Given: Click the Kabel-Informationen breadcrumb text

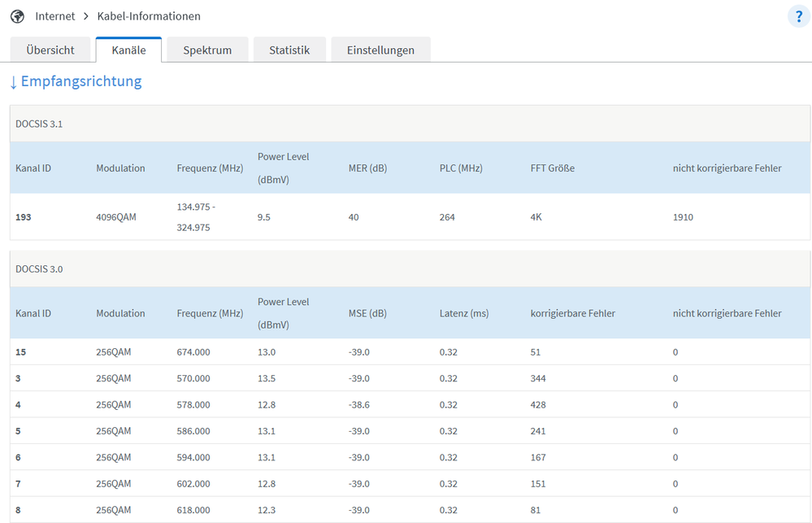Looking at the screenshot, I should [149, 16].
